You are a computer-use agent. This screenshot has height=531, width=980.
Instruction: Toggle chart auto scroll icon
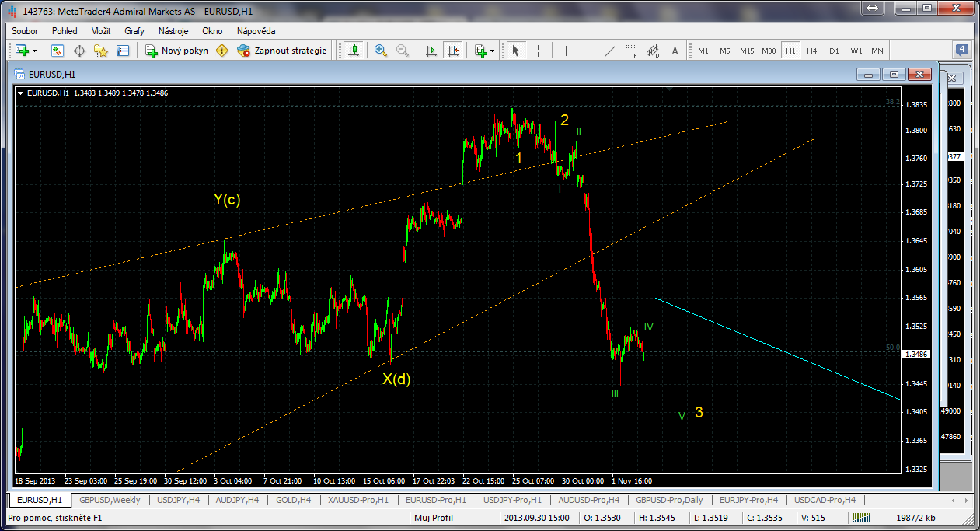pos(432,51)
